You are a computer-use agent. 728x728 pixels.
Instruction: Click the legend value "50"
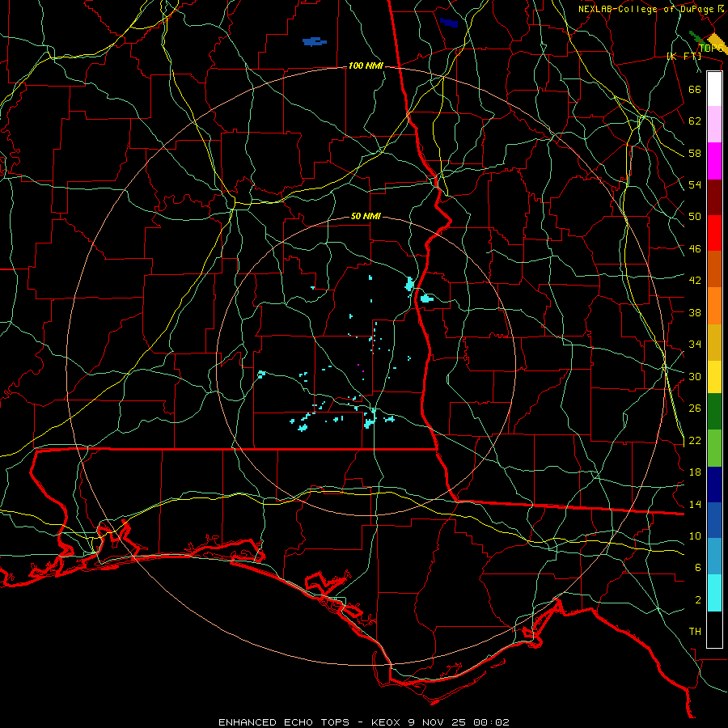coord(695,217)
